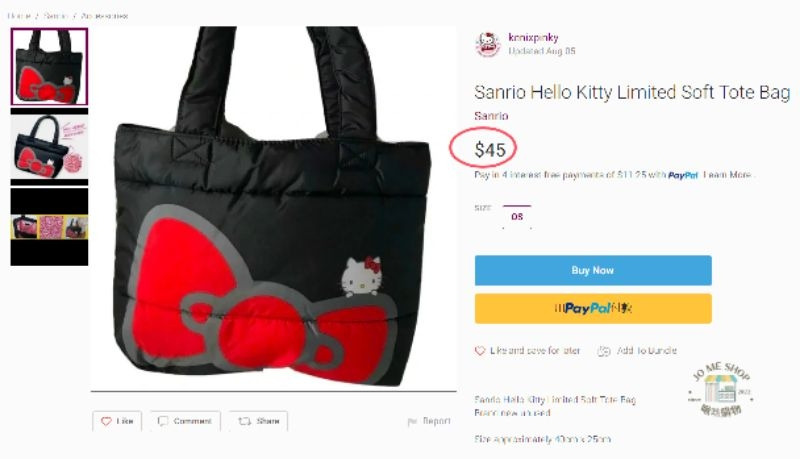Open the Home breadcrumb link
The width and height of the screenshot is (800, 459).
(19, 16)
